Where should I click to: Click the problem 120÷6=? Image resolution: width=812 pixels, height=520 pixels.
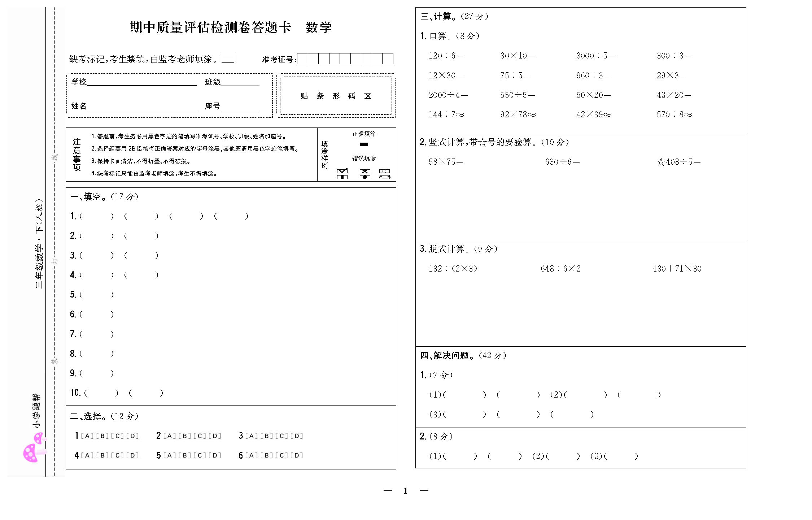[x=446, y=56]
